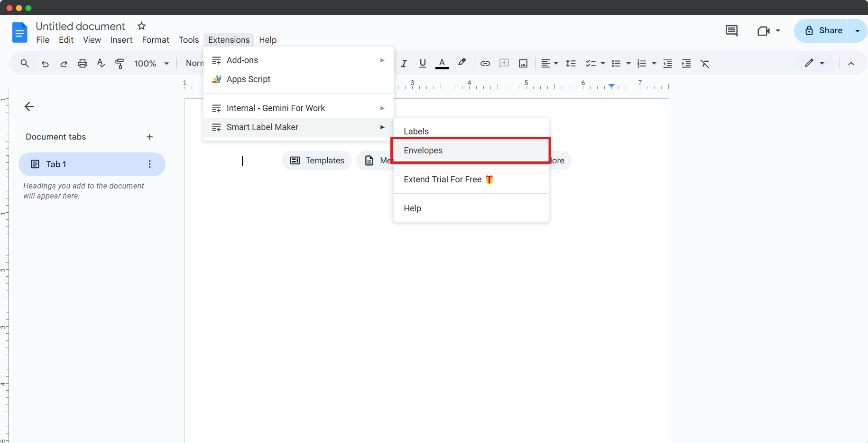
Task: Choose Labels in the submenu
Action: pyautogui.click(x=471, y=131)
